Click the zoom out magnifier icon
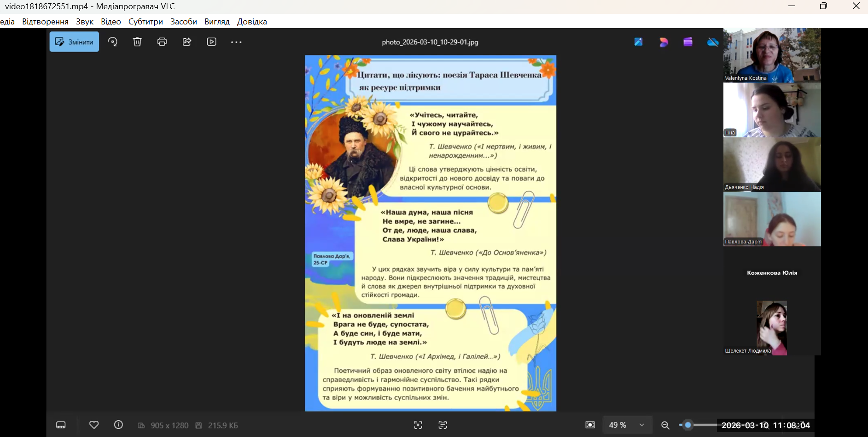This screenshot has height=437, width=868. click(x=665, y=425)
